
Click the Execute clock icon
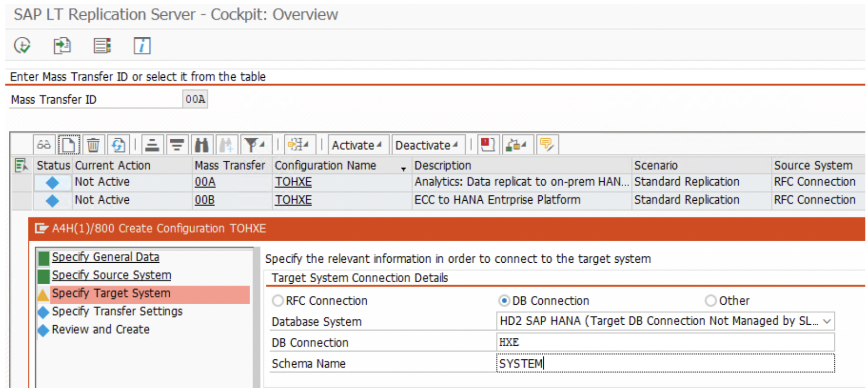tap(22, 46)
